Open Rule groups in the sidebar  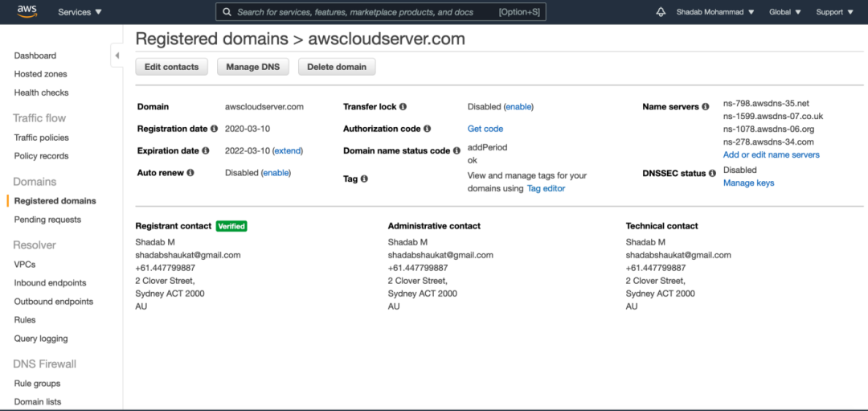(37, 384)
